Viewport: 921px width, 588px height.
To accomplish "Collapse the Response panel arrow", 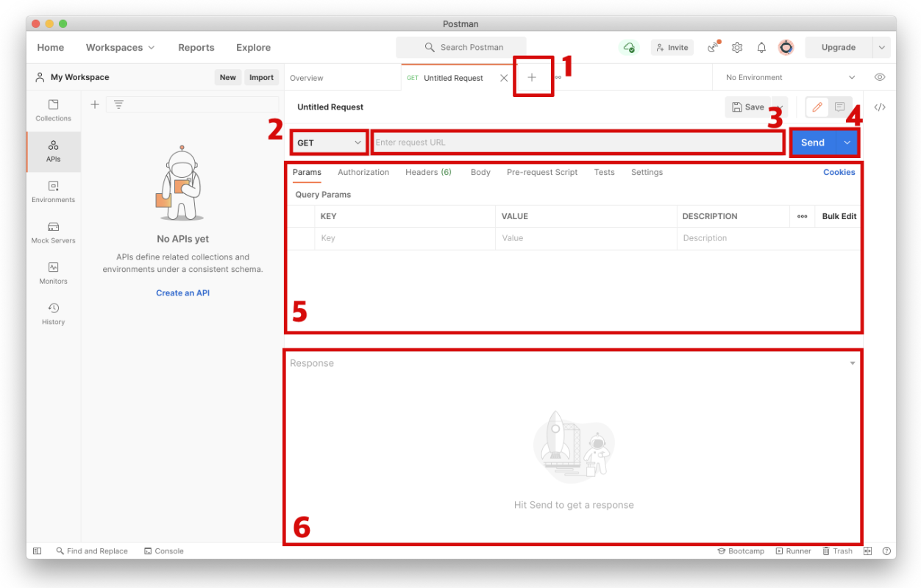I will click(853, 363).
